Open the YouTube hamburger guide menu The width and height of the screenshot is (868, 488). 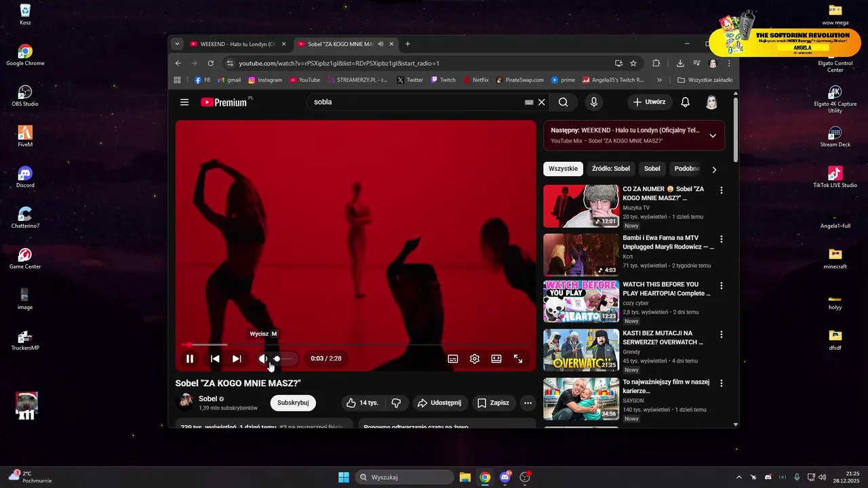[184, 102]
